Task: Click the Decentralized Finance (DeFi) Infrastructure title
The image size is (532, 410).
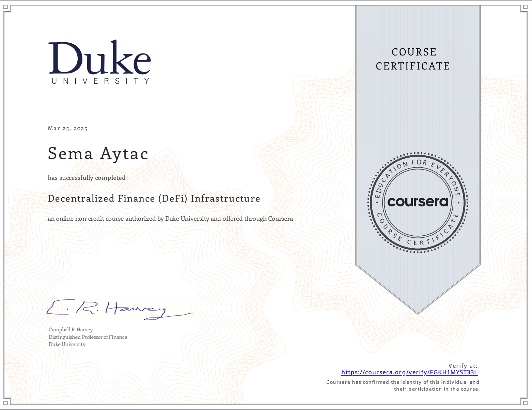Action: tap(154, 199)
